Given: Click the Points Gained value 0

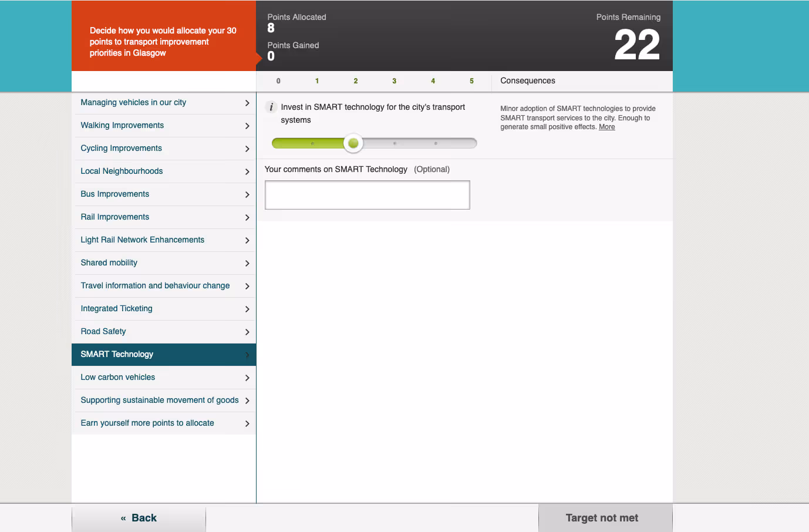Looking at the screenshot, I should 271,56.
